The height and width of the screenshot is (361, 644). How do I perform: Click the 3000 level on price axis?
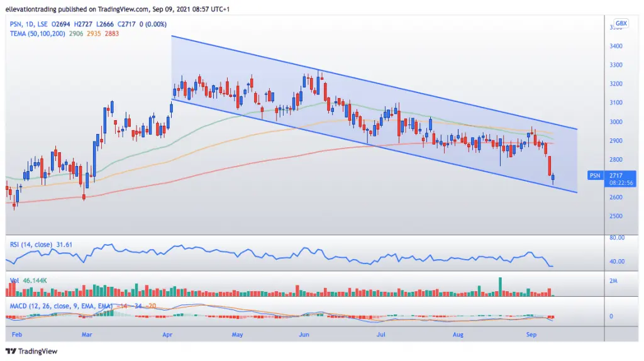[616, 121]
